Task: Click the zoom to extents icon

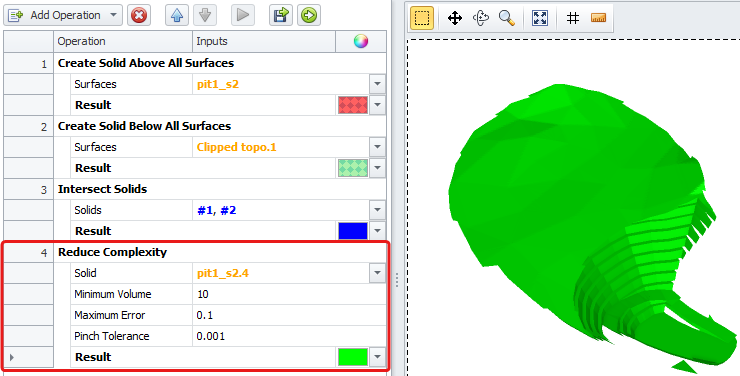Action: coord(539,18)
